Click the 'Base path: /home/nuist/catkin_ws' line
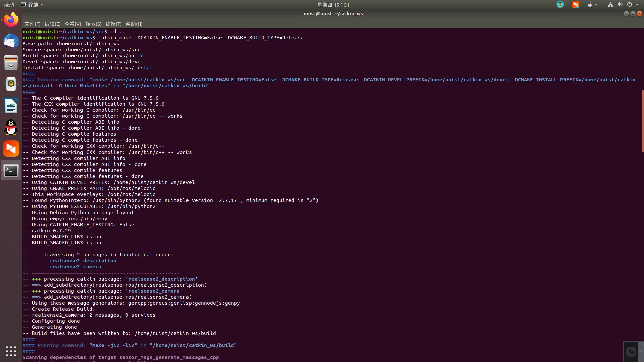This screenshot has width=644, height=362. pyautogui.click(x=71, y=44)
